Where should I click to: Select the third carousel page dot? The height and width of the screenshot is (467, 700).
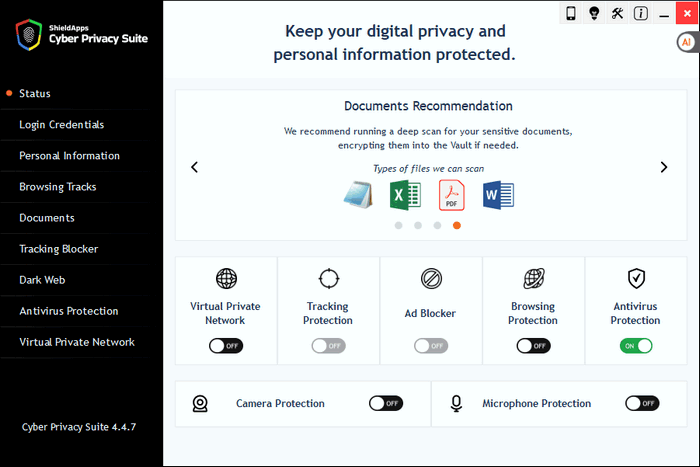tap(438, 225)
